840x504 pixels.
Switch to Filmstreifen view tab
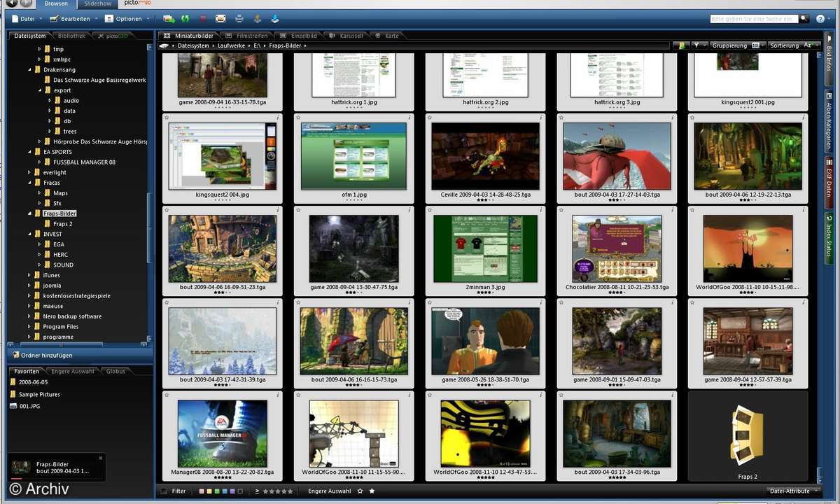click(x=247, y=35)
